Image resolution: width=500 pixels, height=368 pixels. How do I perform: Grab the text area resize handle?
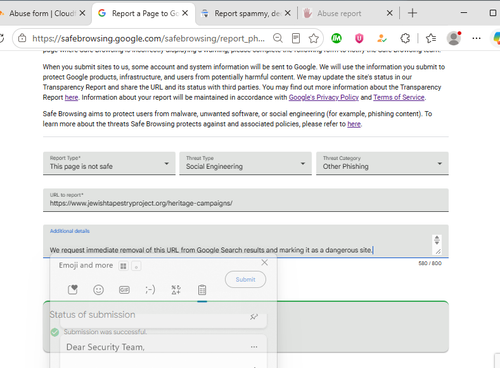click(x=438, y=252)
